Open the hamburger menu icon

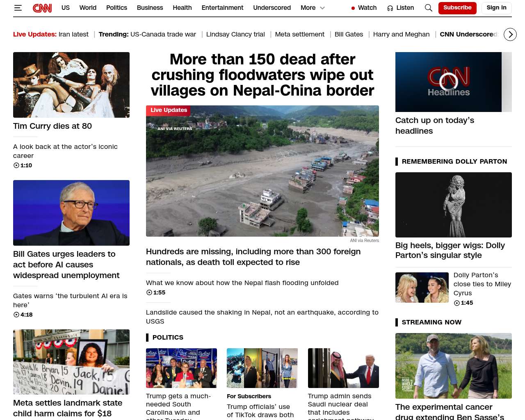point(18,8)
